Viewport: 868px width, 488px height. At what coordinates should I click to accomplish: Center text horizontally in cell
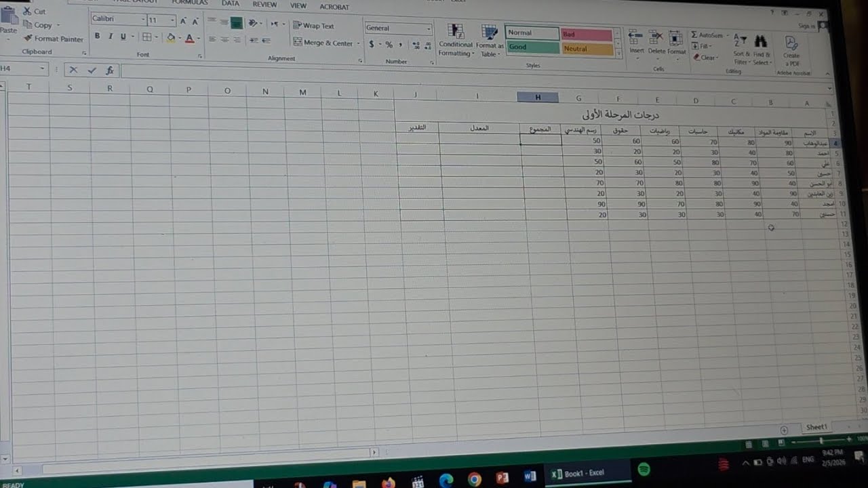click(x=224, y=40)
